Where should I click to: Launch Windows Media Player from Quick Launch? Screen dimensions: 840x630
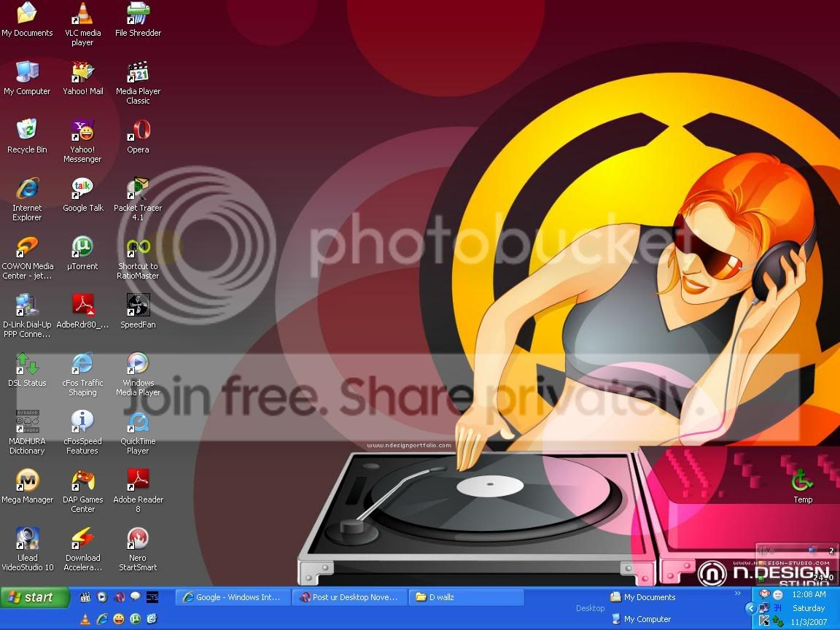click(x=102, y=596)
